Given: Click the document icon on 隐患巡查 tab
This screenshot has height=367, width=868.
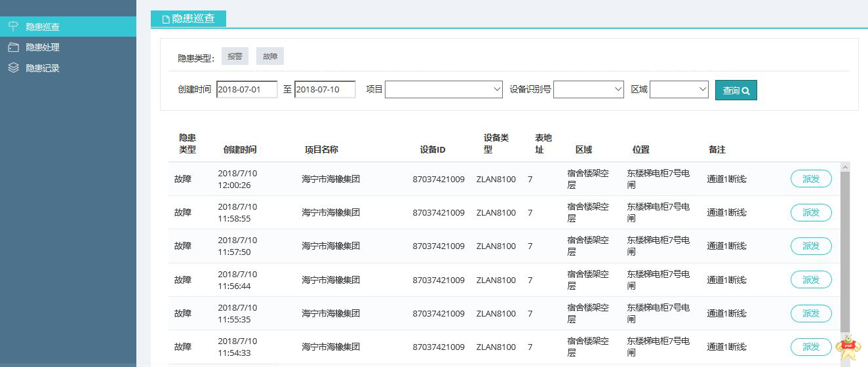Looking at the screenshot, I should click(x=166, y=20).
